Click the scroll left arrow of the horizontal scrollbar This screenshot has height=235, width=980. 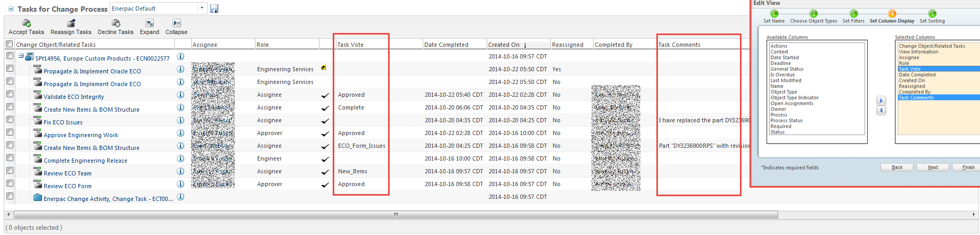7,214
